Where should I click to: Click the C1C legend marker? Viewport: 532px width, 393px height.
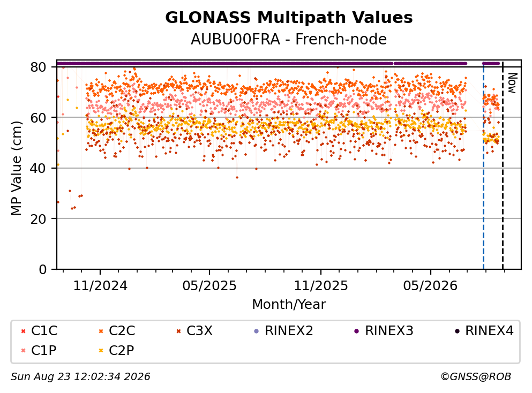[23, 331]
